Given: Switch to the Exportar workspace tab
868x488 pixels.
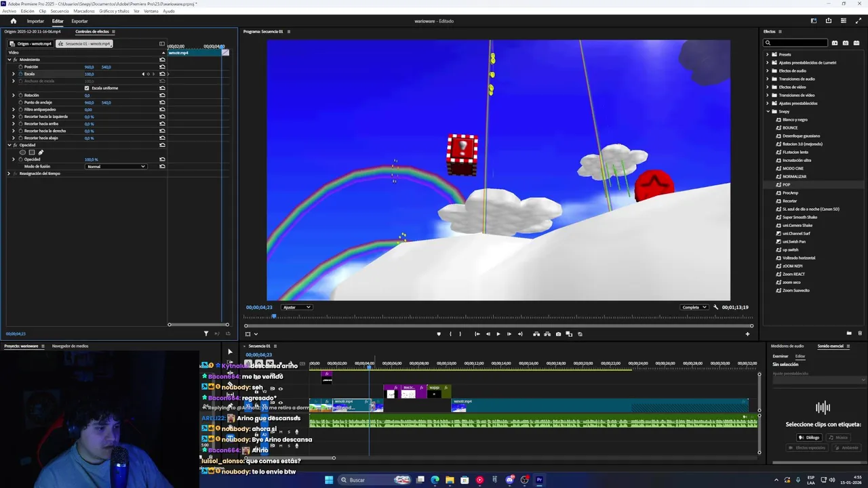Looking at the screenshot, I should tap(79, 21).
